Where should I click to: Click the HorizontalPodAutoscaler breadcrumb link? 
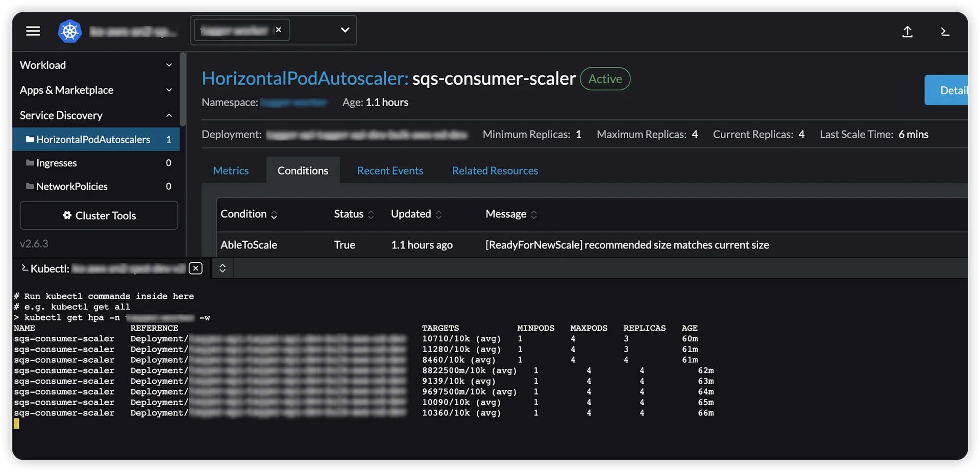[x=305, y=79]
